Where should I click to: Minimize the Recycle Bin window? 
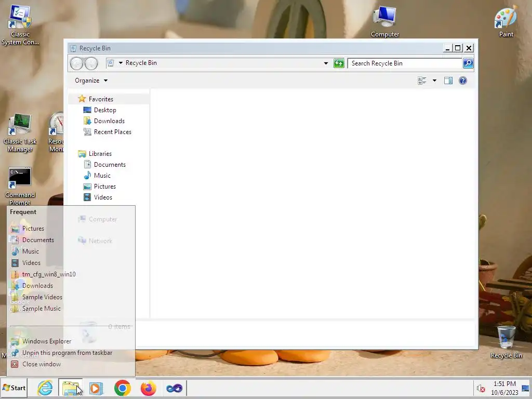[x=447, y=48]
